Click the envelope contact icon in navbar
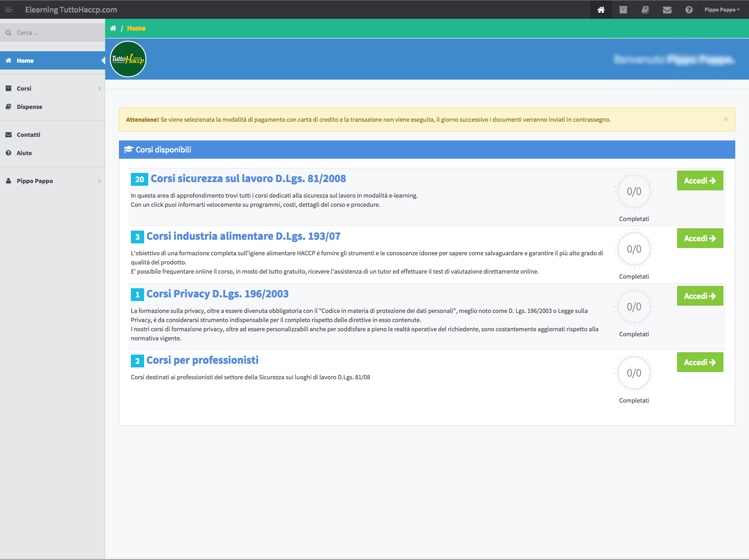This screenshot has width=749, height=560. click(667, 10)
